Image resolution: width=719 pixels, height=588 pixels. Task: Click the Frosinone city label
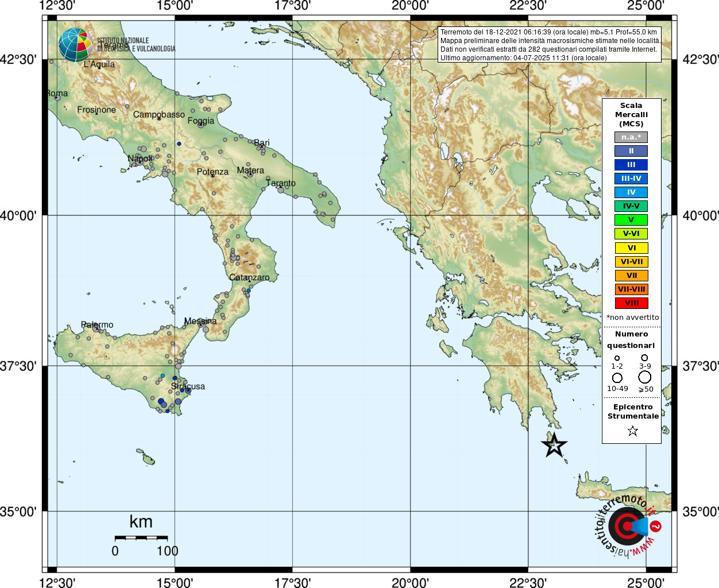click(96, 110)
